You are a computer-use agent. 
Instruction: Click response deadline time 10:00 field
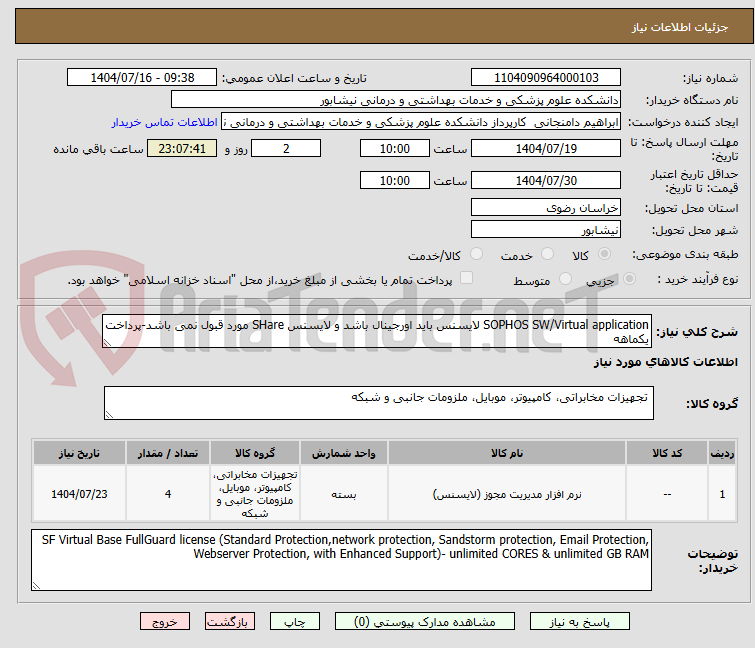tap(394, 148)
